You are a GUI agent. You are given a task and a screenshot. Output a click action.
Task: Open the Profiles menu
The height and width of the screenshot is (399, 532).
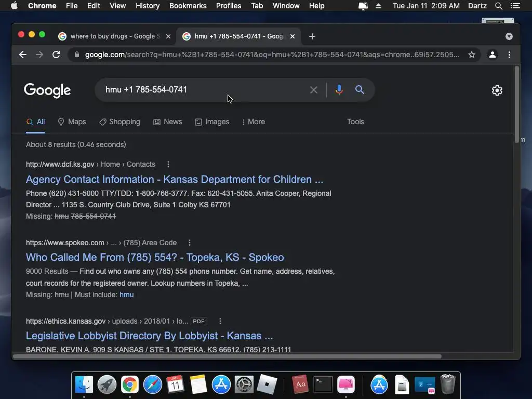[x=229, y=6]
